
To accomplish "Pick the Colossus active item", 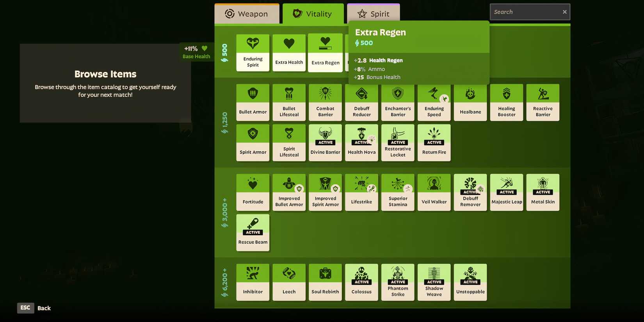I will (361, 282).
